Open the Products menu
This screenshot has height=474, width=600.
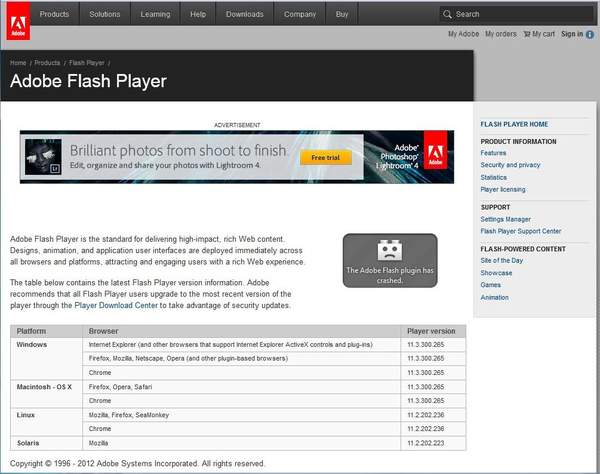click(x=54, y=14)
